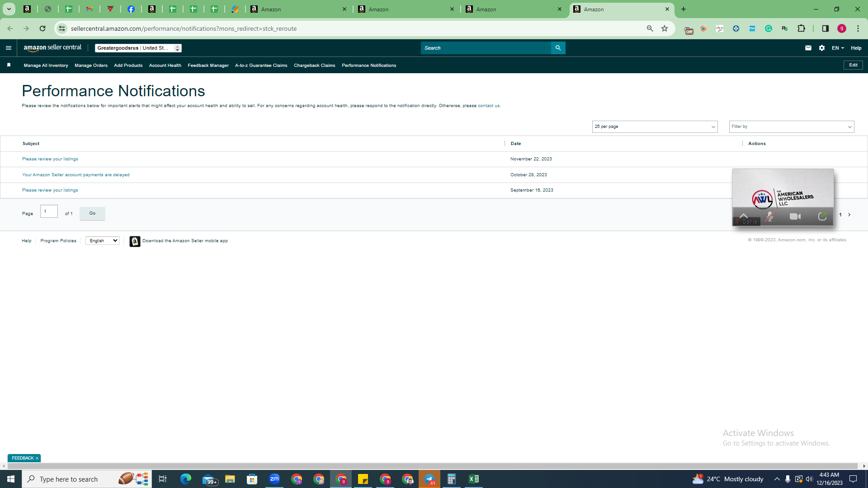Image resolution: width=868 pixels, height=488 pixels.
Task: Expand the Chrome tab search dropdown
Action: (9, 9)
